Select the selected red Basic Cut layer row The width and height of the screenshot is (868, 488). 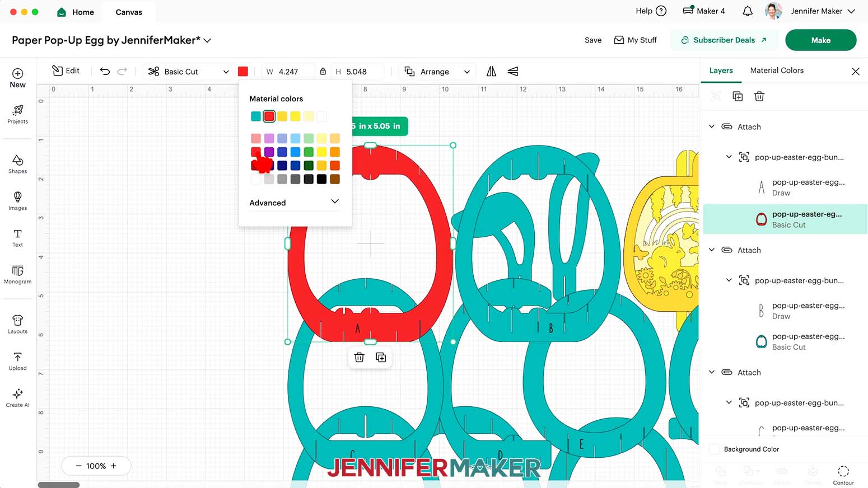(785, 219)
